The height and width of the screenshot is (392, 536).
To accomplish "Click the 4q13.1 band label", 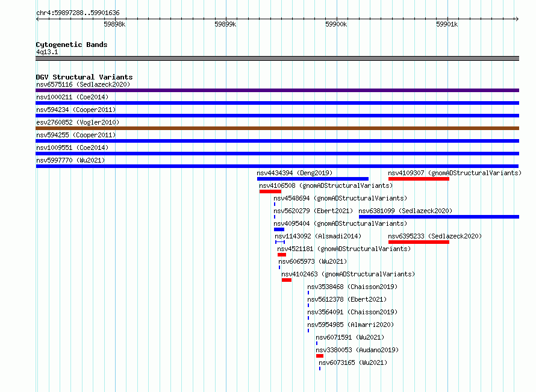I will 47,52.
